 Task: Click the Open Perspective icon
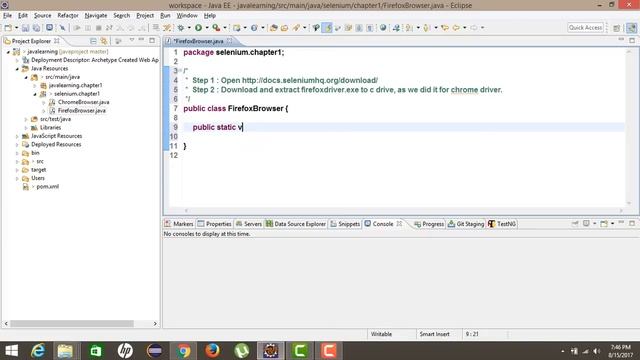617,28
